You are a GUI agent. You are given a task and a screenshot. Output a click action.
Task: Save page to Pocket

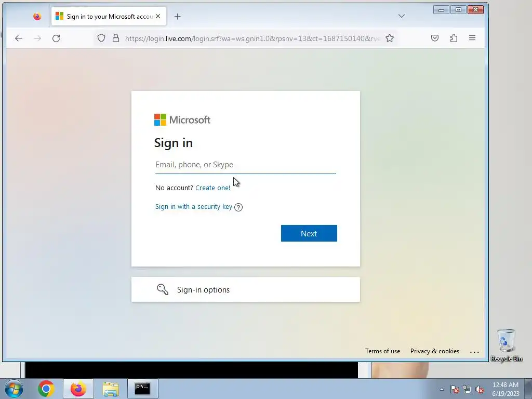pos(435,38)
